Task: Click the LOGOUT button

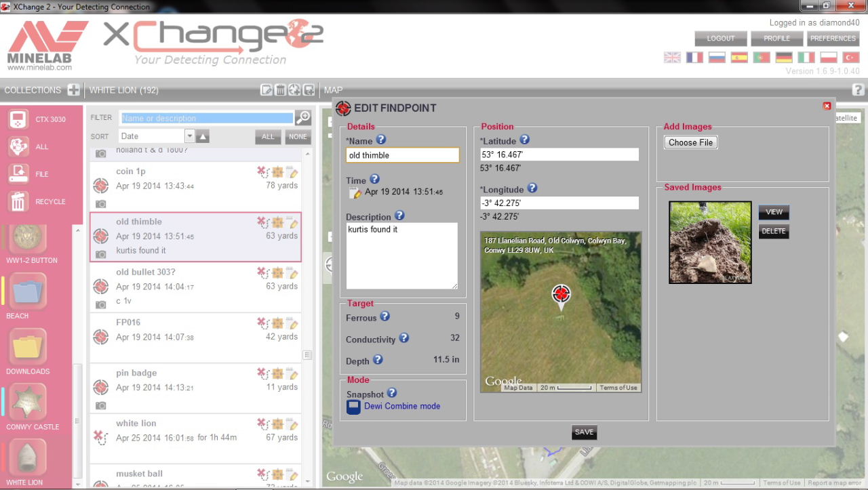Action: coord(721,39)
